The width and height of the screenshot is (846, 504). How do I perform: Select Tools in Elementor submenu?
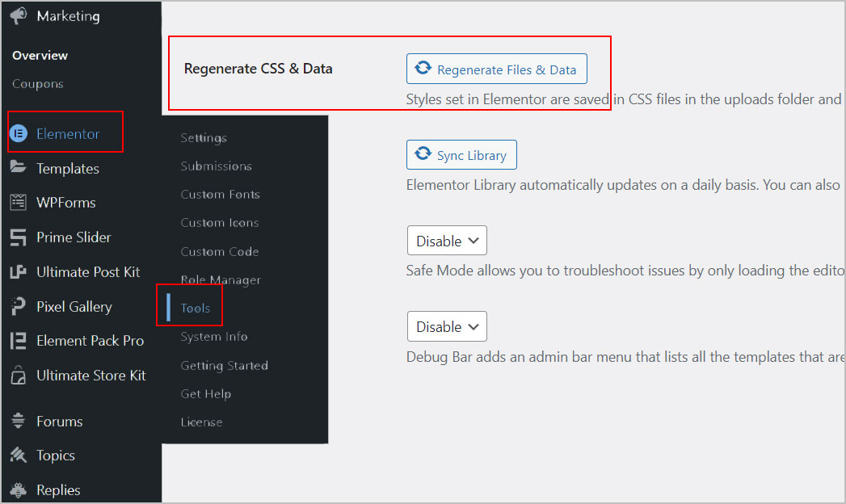tap(196, 308)
